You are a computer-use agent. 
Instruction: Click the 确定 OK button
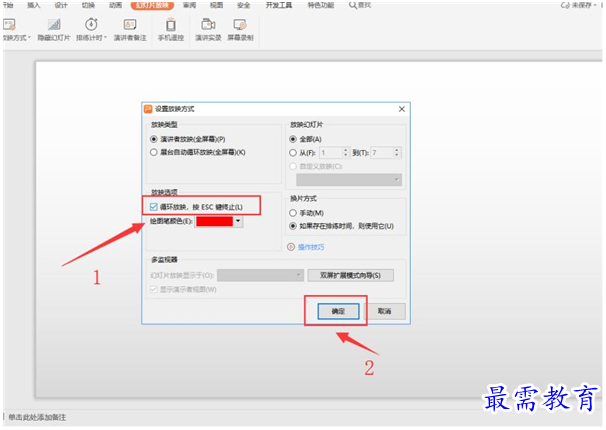[x=338, y=311]
